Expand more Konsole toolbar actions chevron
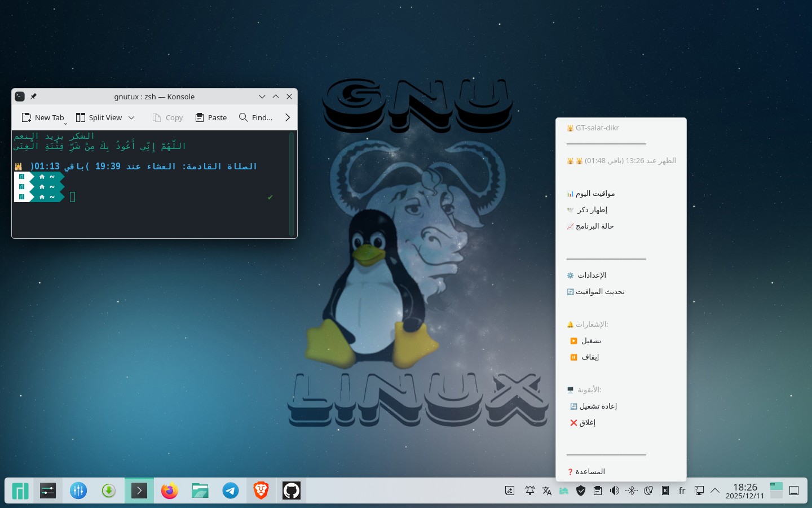This screenshot has width=812, height=508. click(288, 117)
